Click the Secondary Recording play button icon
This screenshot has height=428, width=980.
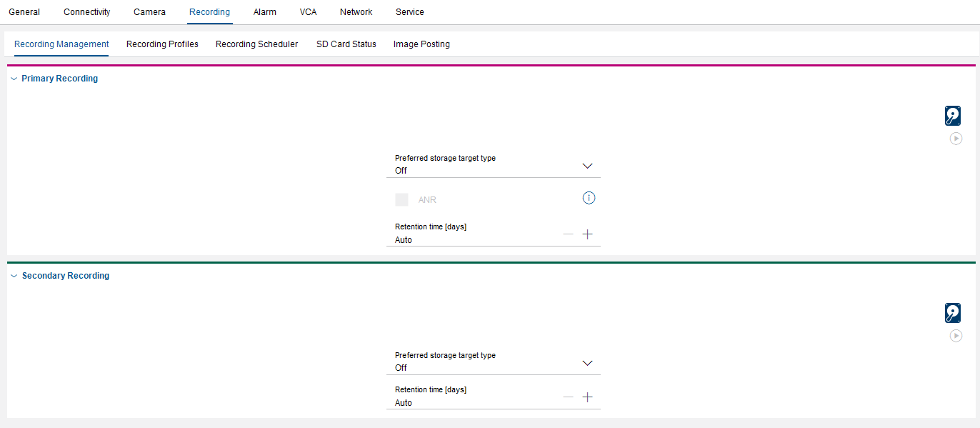pyautogui.click(x=956, y=336)
